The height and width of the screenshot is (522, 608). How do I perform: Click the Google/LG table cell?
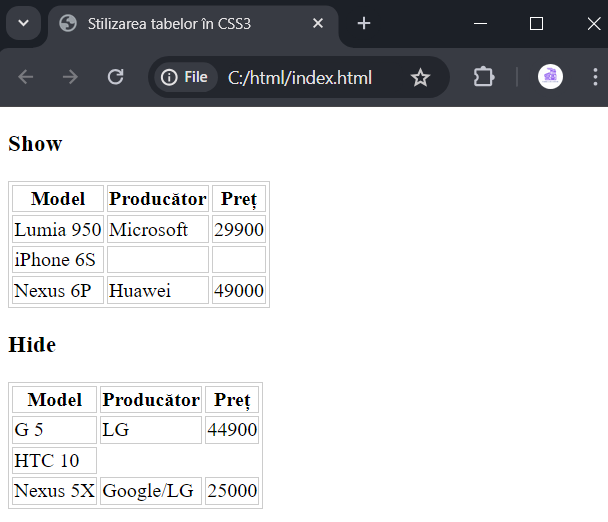151,491
